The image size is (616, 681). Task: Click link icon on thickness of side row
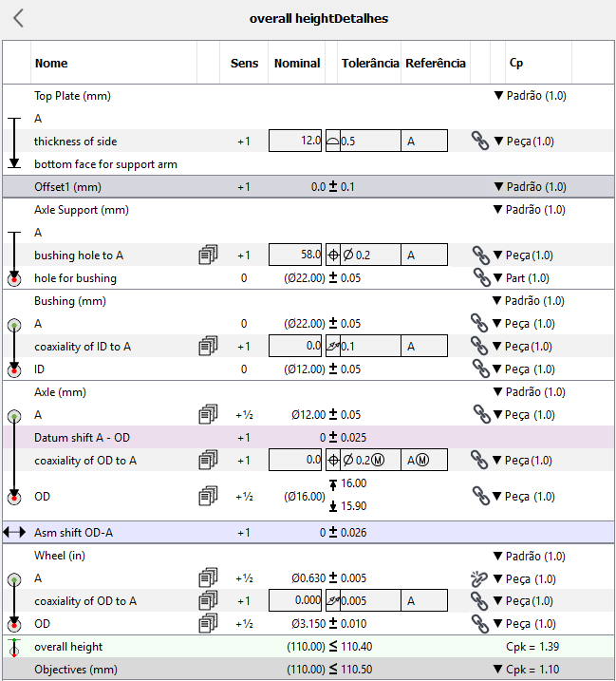pos(480,141)
